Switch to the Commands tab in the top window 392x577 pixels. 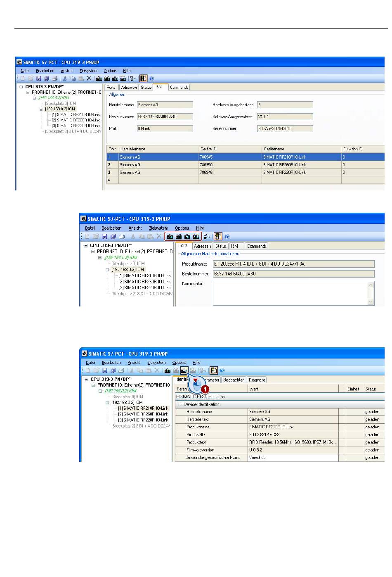point(179,87)
